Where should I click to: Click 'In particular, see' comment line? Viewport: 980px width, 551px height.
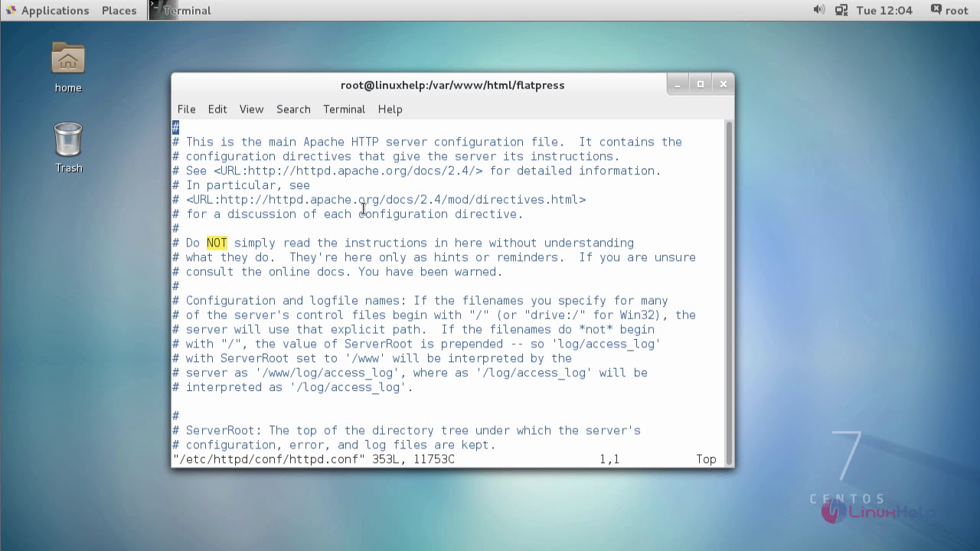(241, 185)
